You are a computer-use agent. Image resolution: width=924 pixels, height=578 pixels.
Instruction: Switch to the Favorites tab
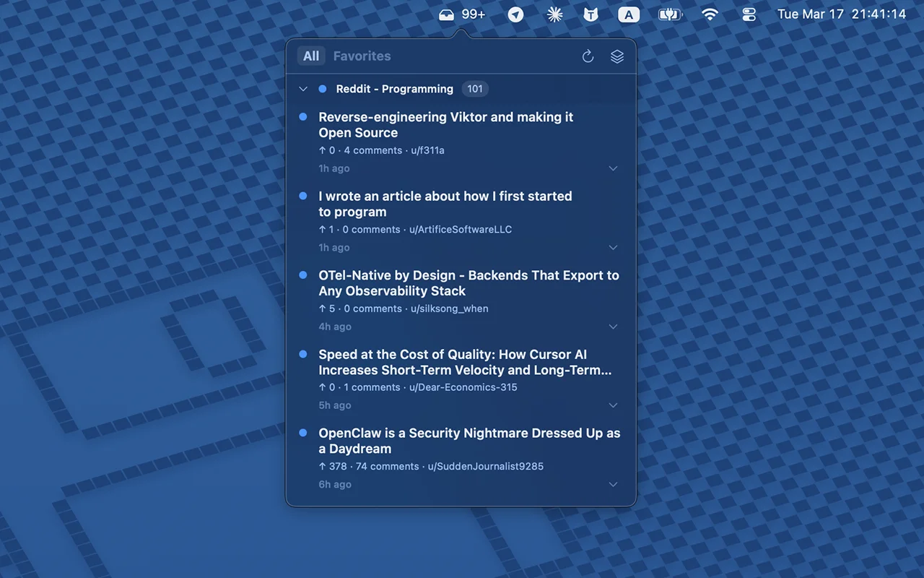pos(362,56)
